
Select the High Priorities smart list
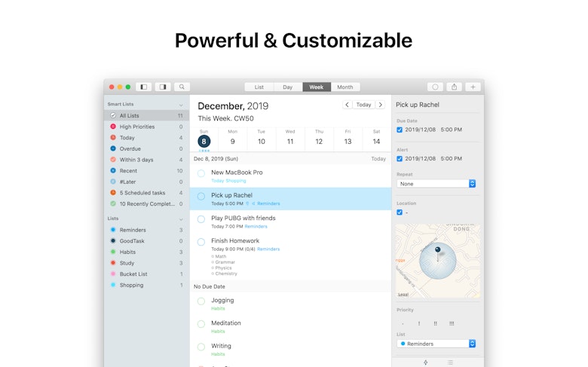(137, 127)
